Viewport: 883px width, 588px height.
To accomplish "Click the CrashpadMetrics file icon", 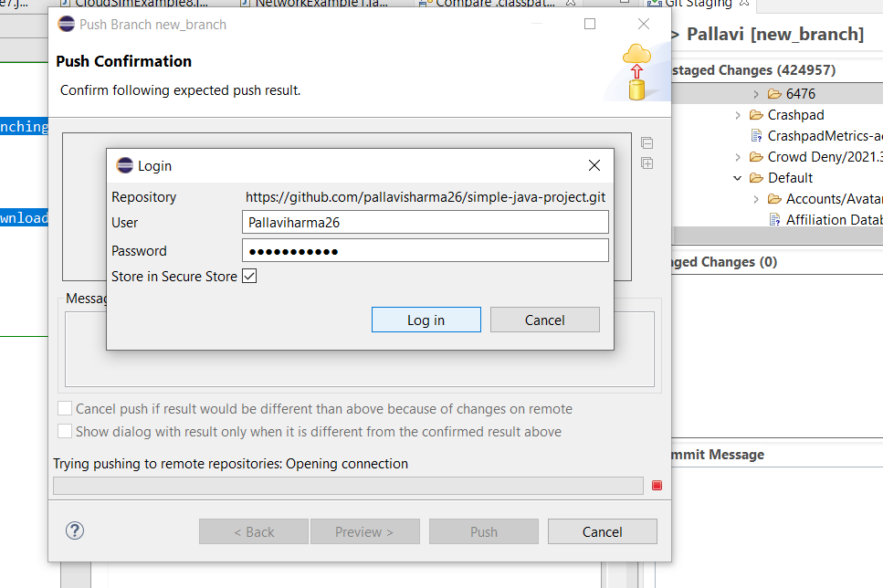I will pyautogui.click(x=756, y=136).
